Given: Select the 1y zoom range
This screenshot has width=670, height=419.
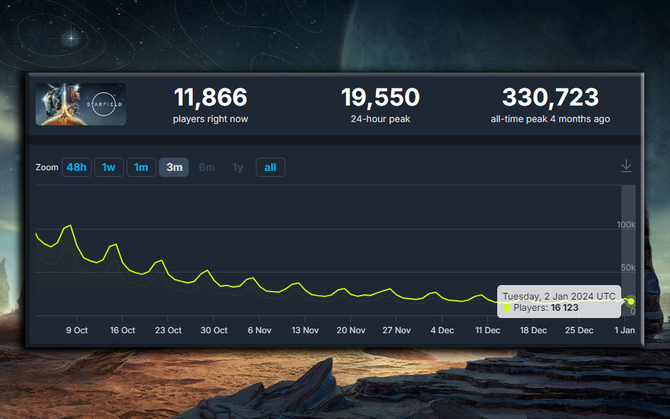Looking at the screenshot, I should pos(238,167).
